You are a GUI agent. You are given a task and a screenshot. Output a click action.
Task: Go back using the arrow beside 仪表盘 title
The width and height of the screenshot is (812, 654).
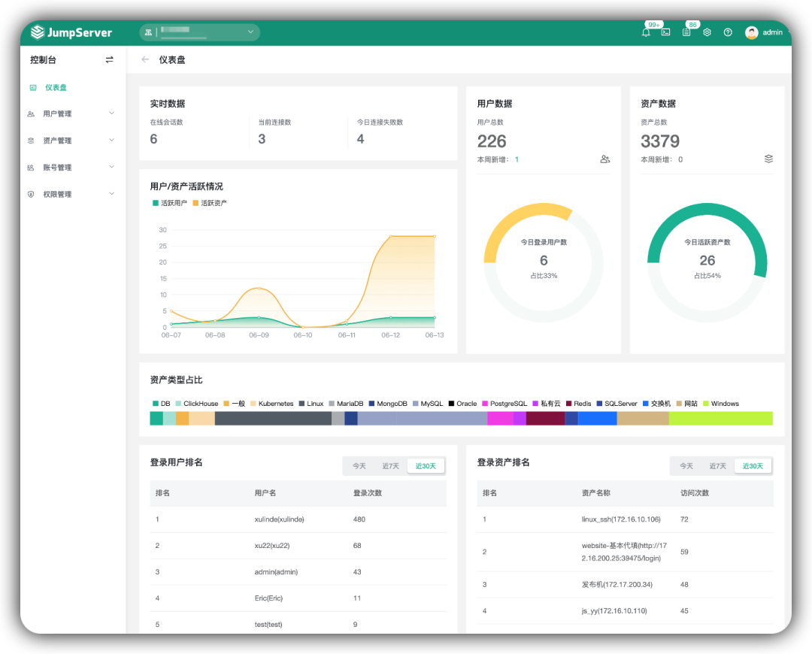click(145, 59)
